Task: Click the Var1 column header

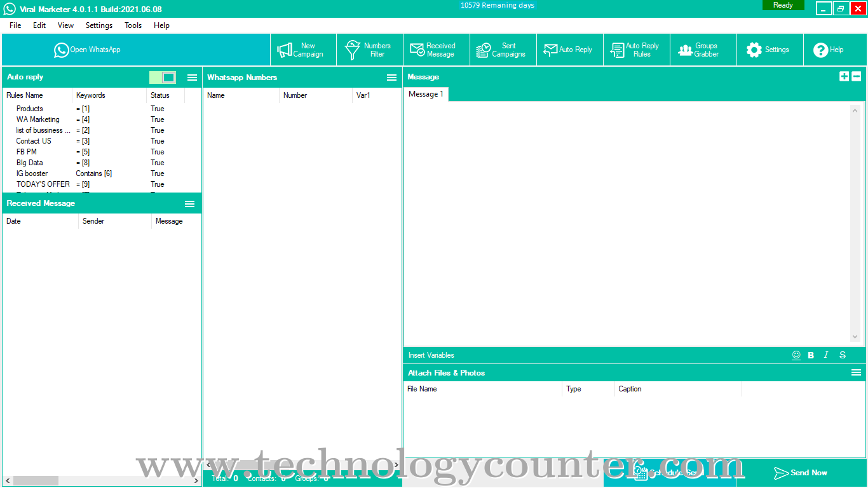Action: click(x=376, y=95)
